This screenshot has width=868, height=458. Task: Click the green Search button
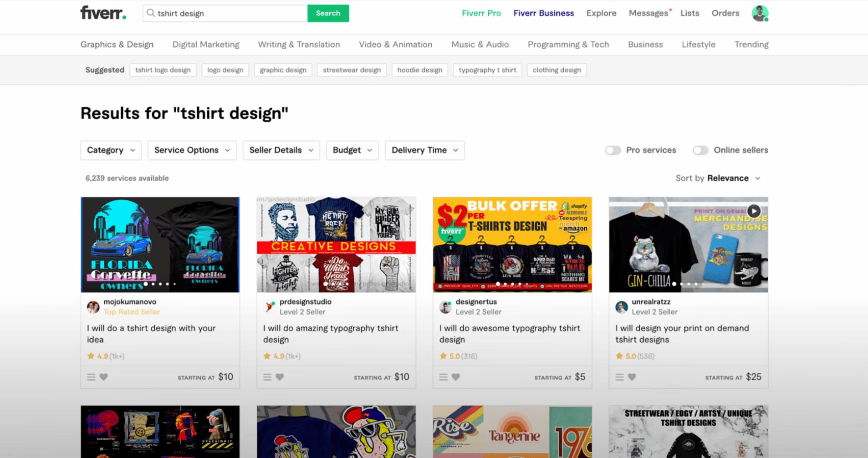(x=328, y=13)
